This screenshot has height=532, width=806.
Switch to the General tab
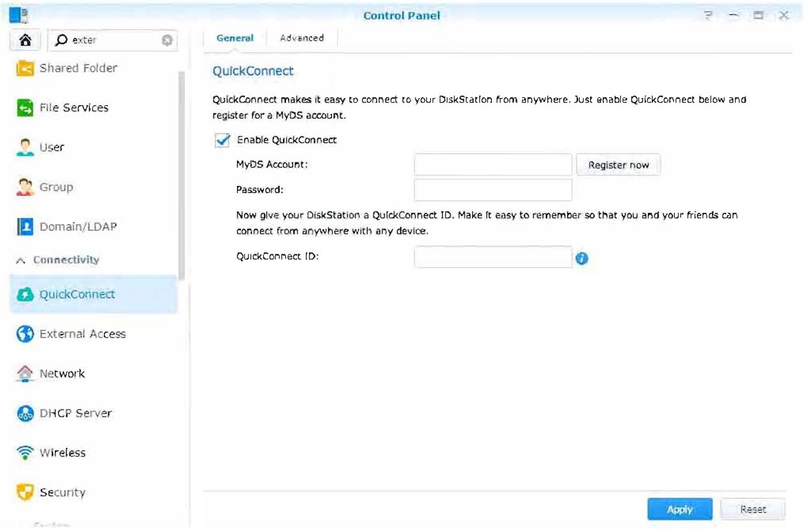(234, 38)
